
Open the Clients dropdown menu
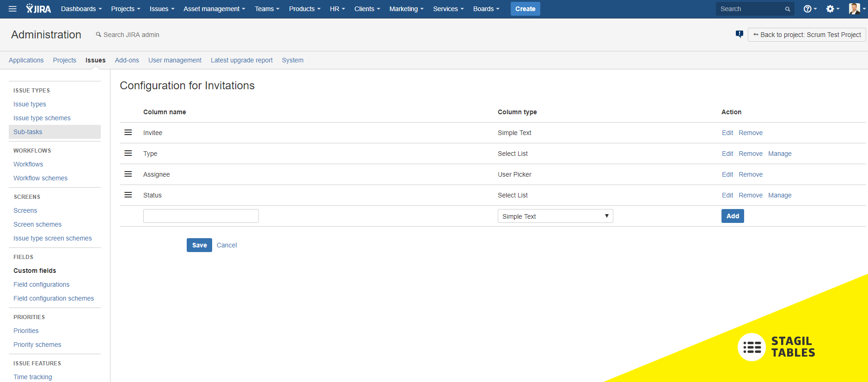coord(367,9)
